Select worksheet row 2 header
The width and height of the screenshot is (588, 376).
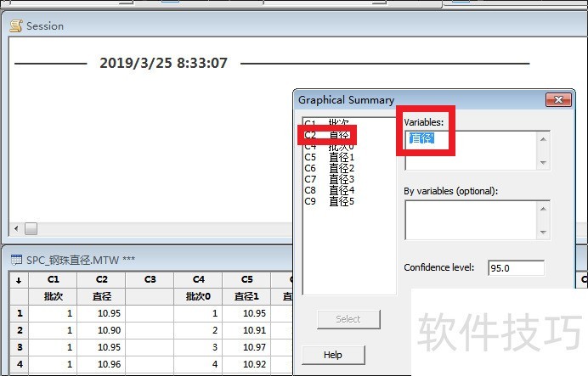point(20,330)
